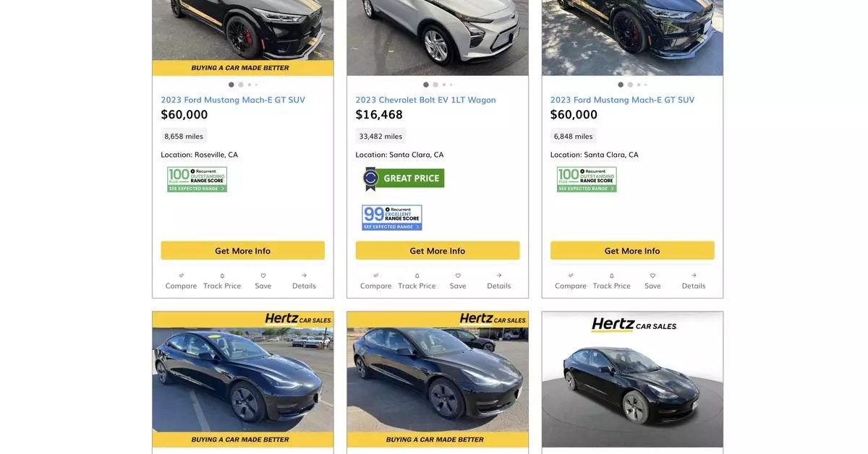Select the second carousel dot on the Bolt photo
The height and width of the screenshot is (454, 868).
434,83
